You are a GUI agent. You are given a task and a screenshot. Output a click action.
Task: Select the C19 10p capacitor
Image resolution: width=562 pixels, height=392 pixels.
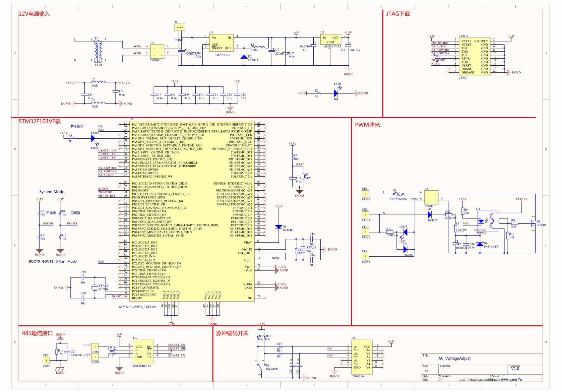83,277
